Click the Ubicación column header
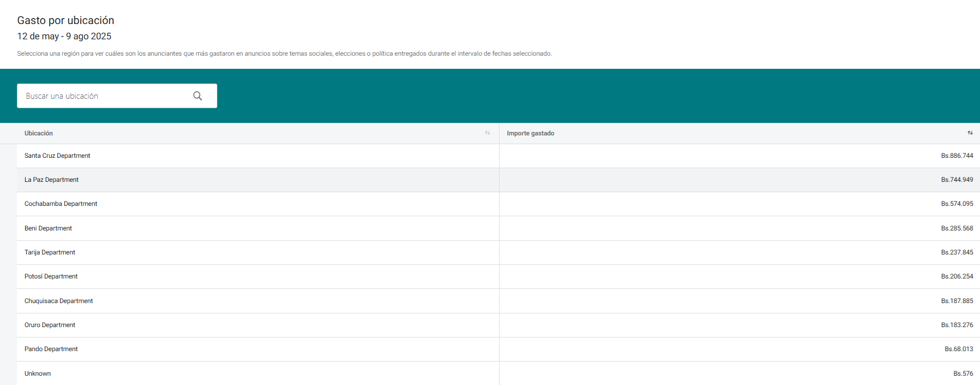 39,133
